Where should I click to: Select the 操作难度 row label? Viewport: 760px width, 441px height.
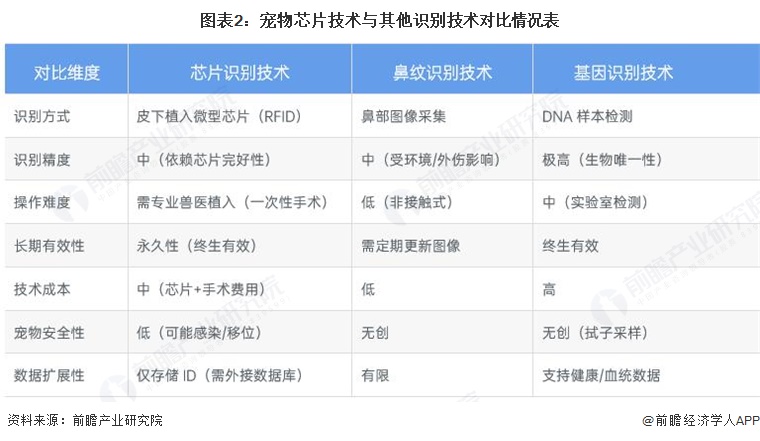(42, 203)
